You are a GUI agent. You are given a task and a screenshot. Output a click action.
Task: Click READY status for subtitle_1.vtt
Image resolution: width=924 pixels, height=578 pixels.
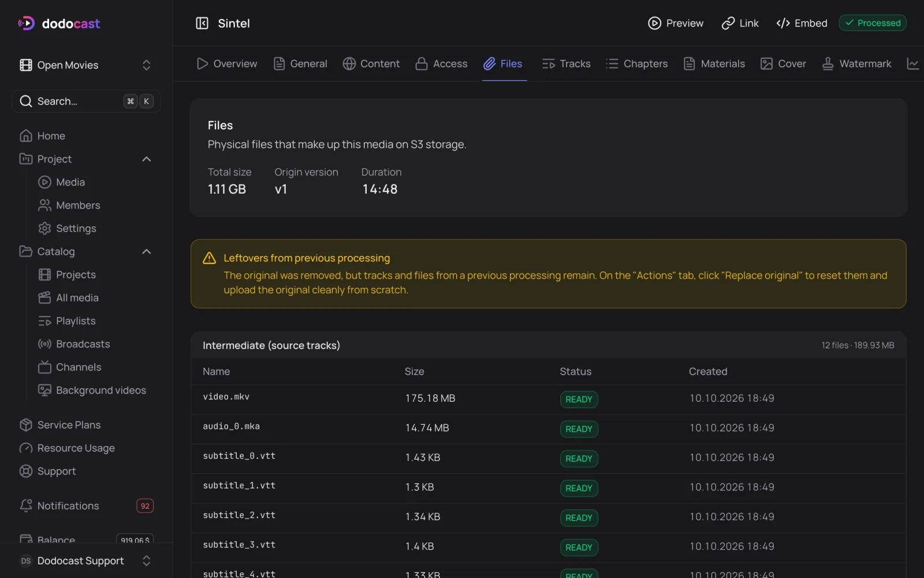click(x=579, y=488)
